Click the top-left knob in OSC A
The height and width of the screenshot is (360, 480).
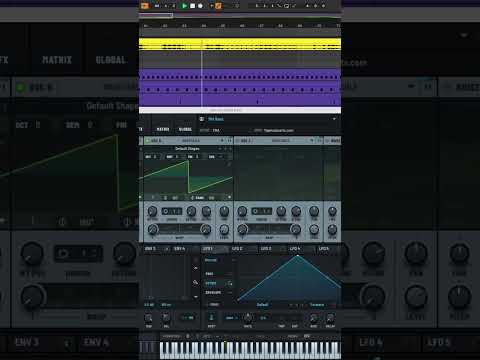pos(152,211)
